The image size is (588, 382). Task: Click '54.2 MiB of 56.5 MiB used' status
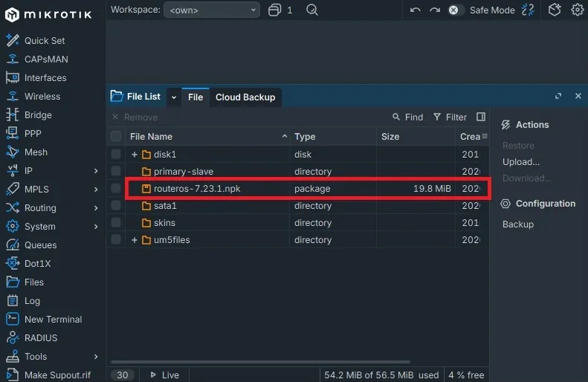tap(381, 375)
